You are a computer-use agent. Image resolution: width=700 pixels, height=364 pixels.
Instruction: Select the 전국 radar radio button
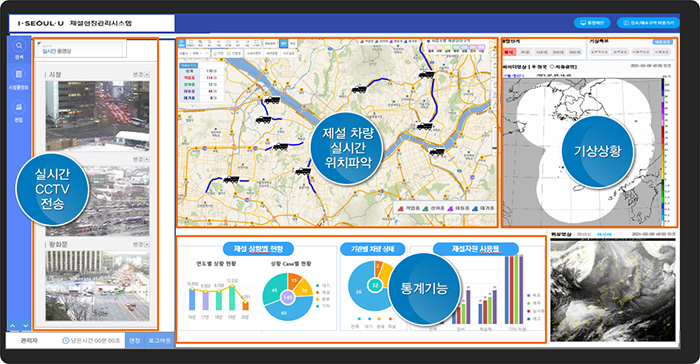coord(534,67)
